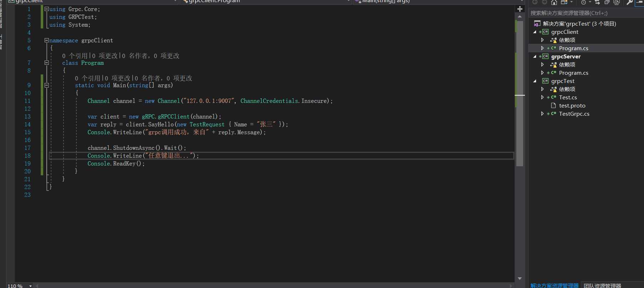Expand 依赖项 under grpcServer
The width and height of the screenshot is (644, 288).
point(542,64)
